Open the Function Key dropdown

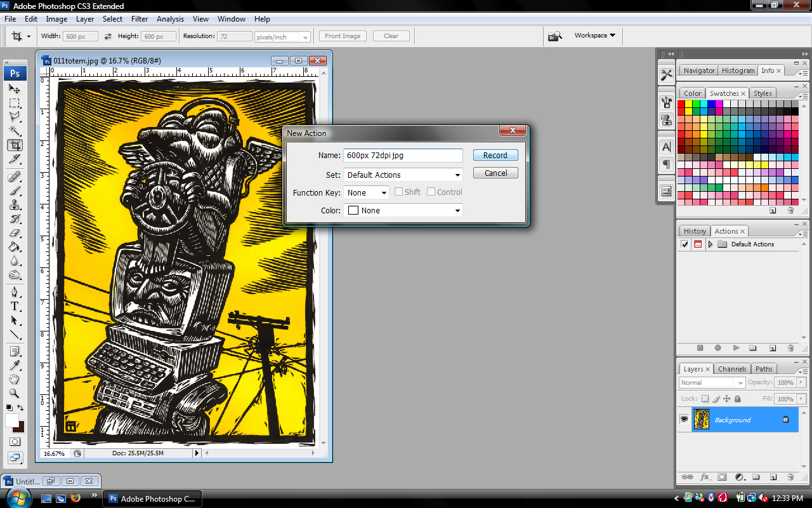(x=366, y=192)
